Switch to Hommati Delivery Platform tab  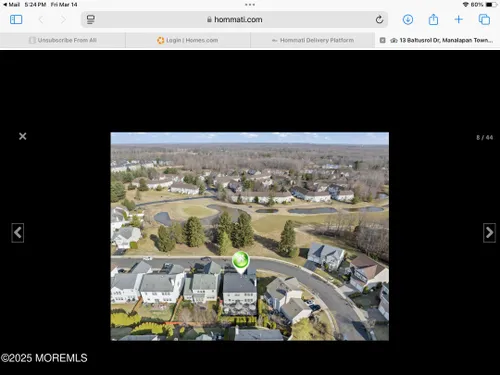tap(313, 40)
